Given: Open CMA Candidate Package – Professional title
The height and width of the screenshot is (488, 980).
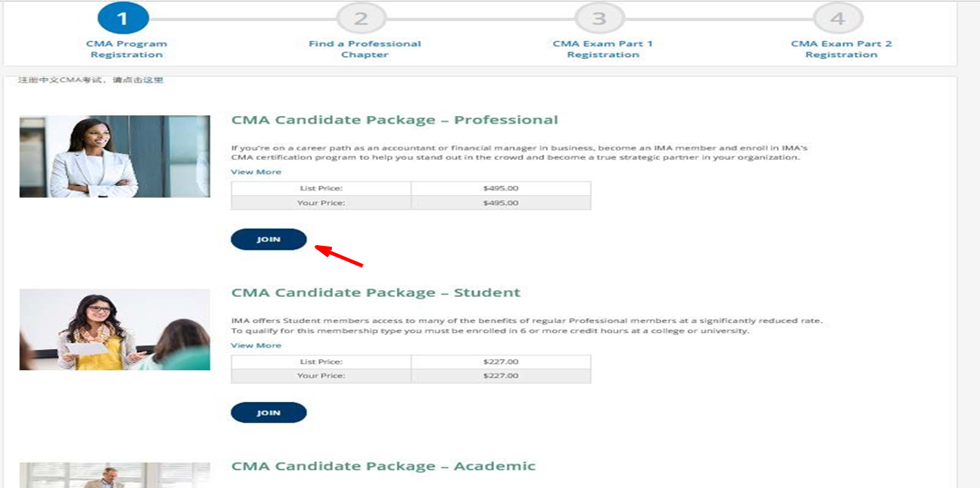Looking at the screenshot, I should [x=394, y=120].
